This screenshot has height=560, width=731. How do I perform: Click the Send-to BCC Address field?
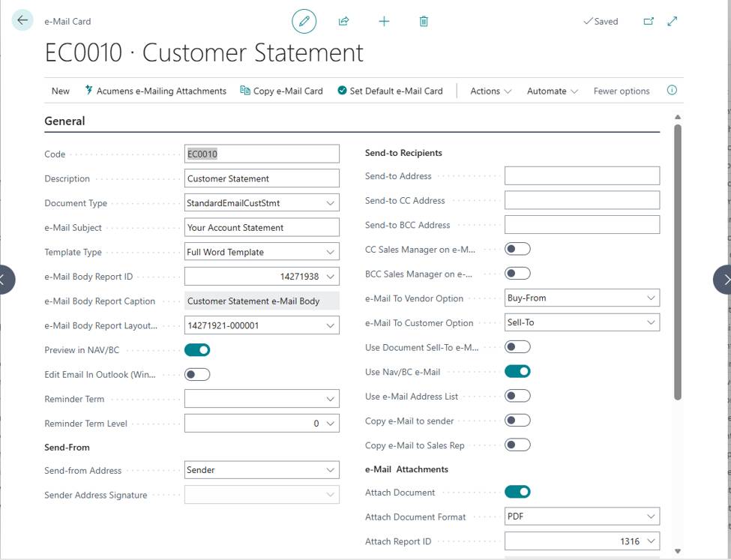click(x=582, y=225)
